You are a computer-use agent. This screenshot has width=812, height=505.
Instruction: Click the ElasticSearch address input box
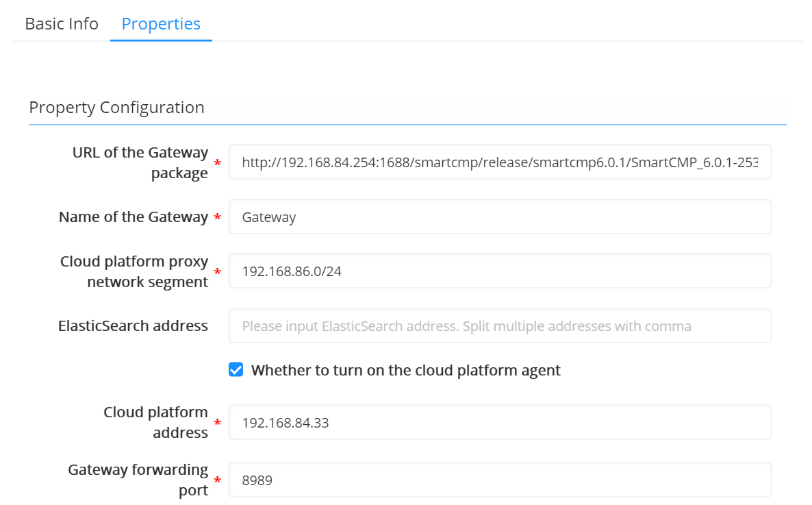[500, 325]
